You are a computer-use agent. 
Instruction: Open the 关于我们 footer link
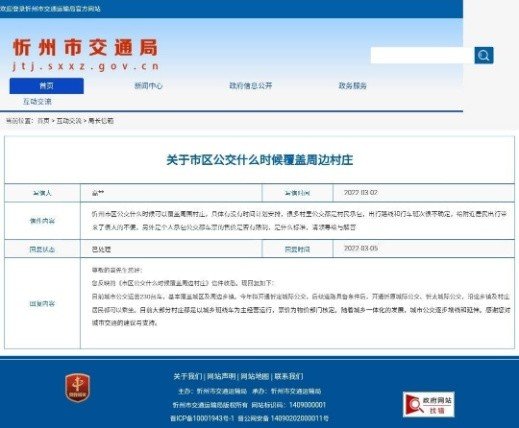click(188, 376)
